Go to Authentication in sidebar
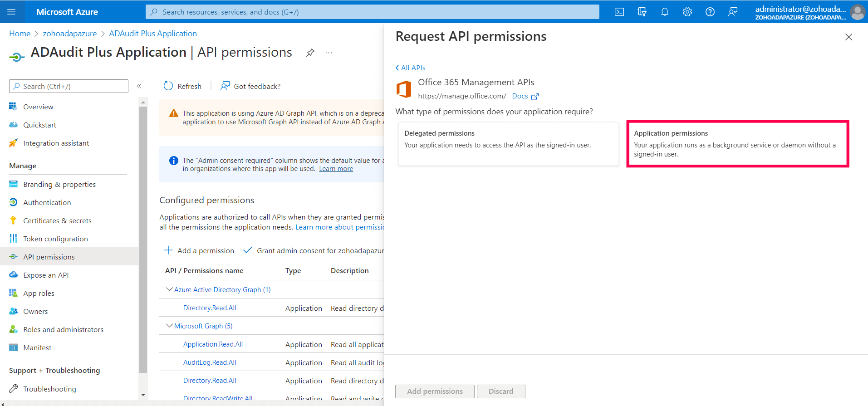Screen dimensions: 868x406 pos(47,203)
